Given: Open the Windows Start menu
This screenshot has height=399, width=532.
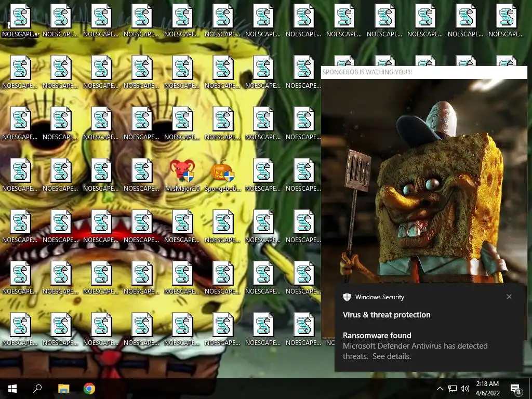Looking at the screenshot, I should (12, 389).
